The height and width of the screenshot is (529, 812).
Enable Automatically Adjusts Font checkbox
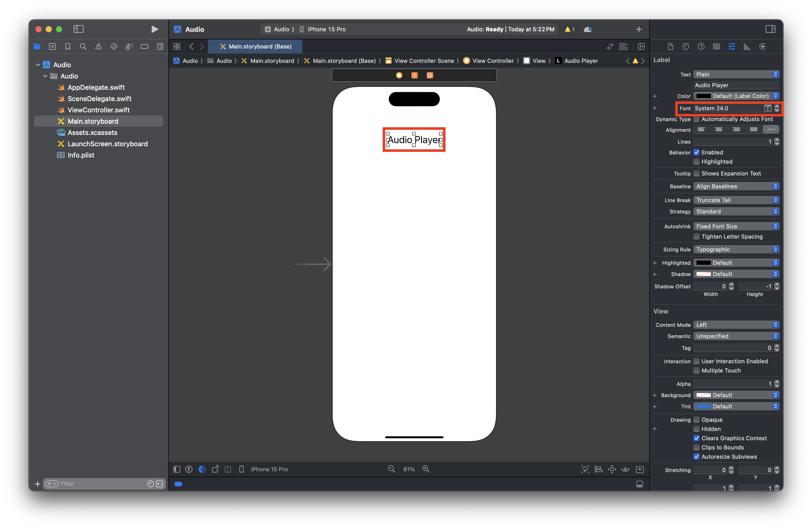[x=696, y=119]
